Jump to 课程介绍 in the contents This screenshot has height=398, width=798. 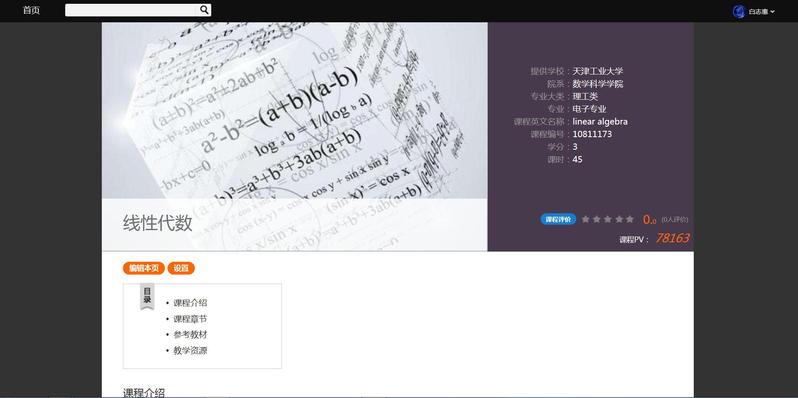click(190, 303)
